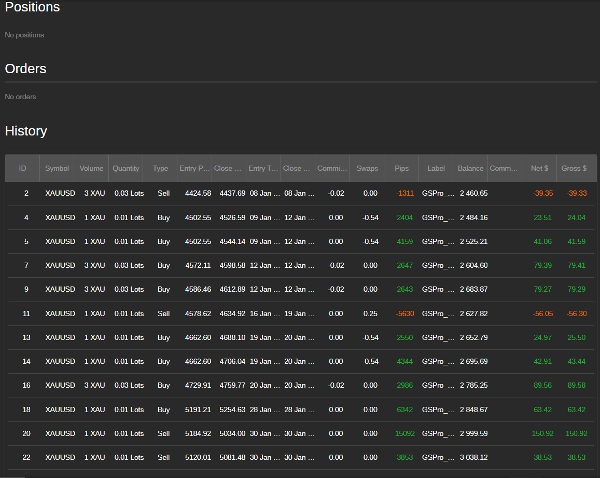Click the Net $ column header
This screenshot has height=478, width=600.
539,168
